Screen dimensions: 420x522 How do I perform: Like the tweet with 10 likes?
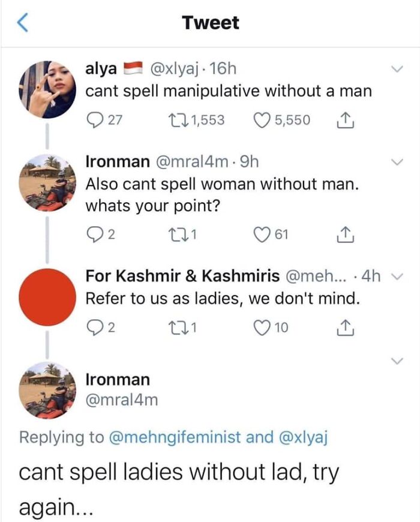[x=263, y=326]
